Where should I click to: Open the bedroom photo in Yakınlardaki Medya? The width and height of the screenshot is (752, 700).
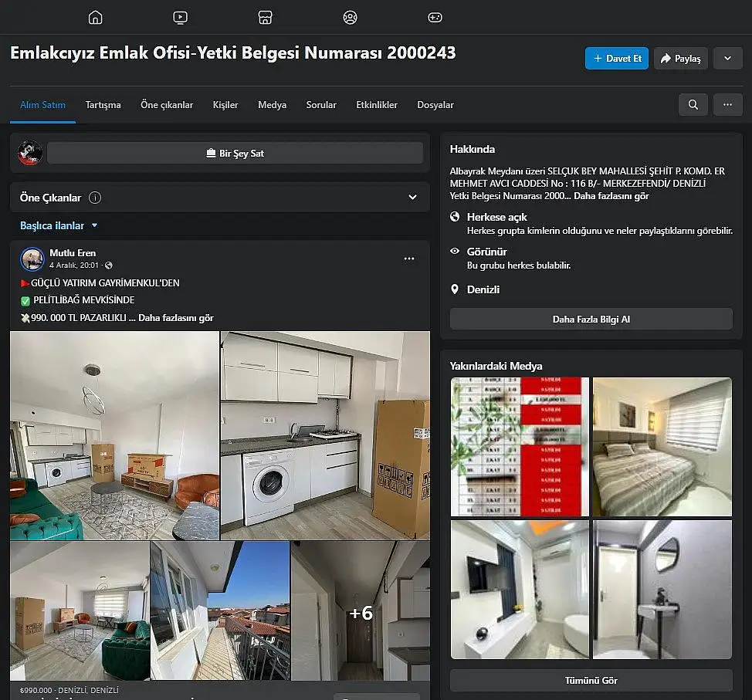662,446
